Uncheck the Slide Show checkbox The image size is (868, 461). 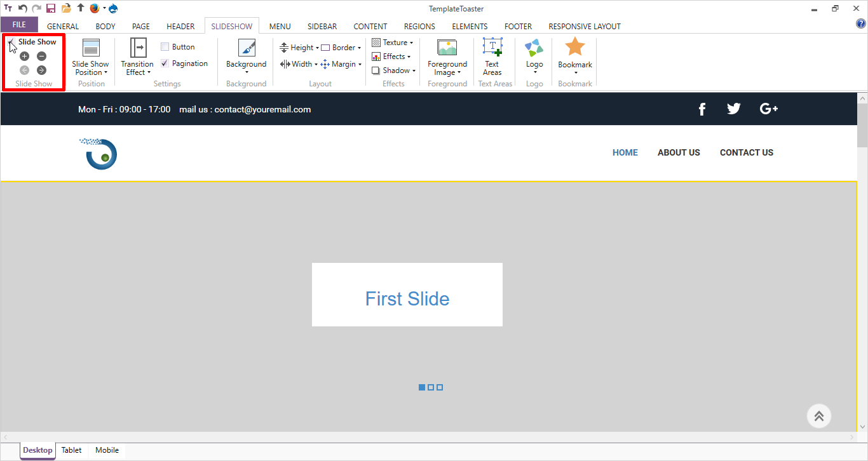pyautogui.click(x=11, y=42)
